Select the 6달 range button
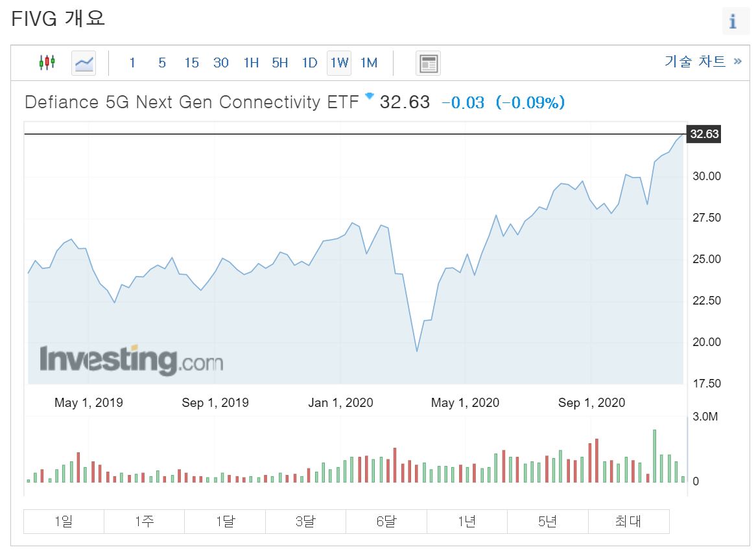This screenshot has width=756, height=554. (x=386, y=521)
